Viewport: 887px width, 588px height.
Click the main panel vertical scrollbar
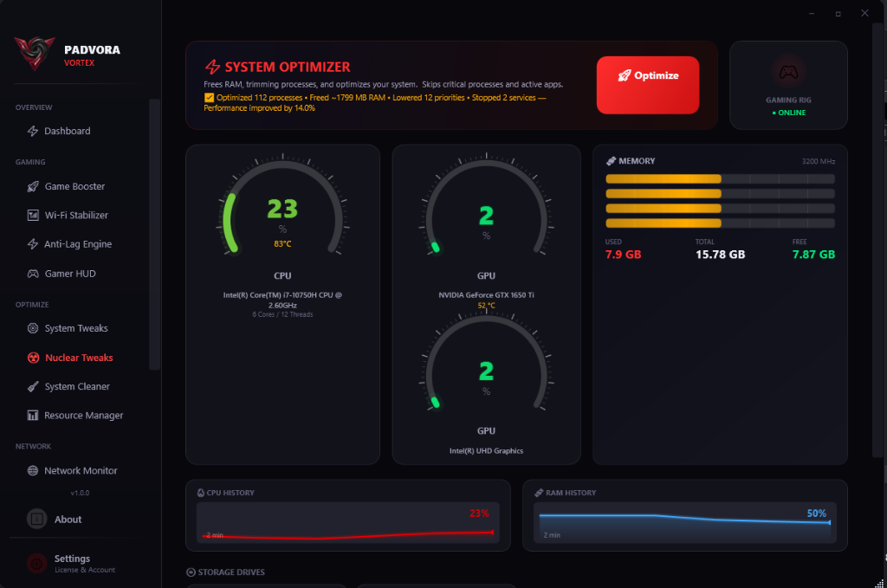877,240
